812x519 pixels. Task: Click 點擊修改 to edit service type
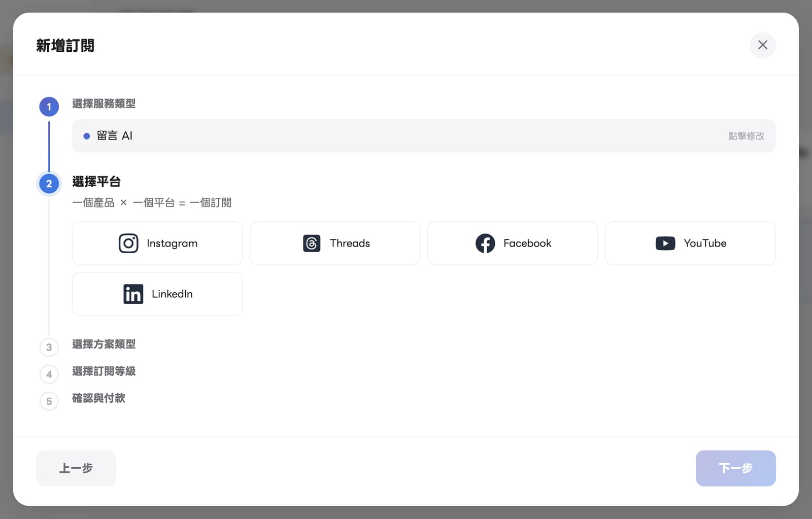click(746, 136)
